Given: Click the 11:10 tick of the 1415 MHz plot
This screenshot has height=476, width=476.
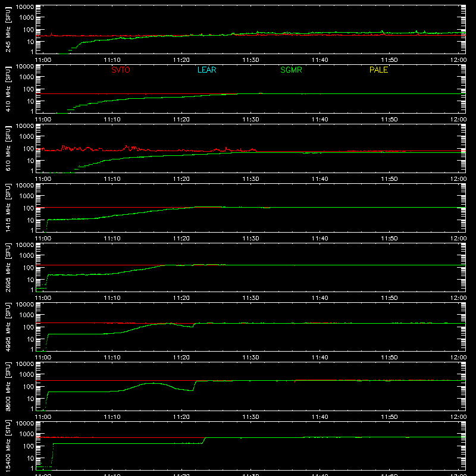Looking at the screenshot, I should pyautogui.click(x=112, y=239).
